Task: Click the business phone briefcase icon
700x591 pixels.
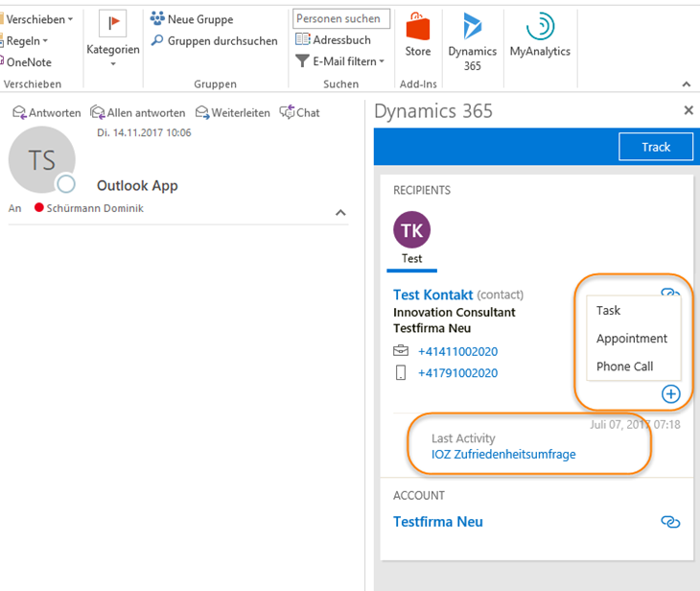Action: click(x=401, y=351)
